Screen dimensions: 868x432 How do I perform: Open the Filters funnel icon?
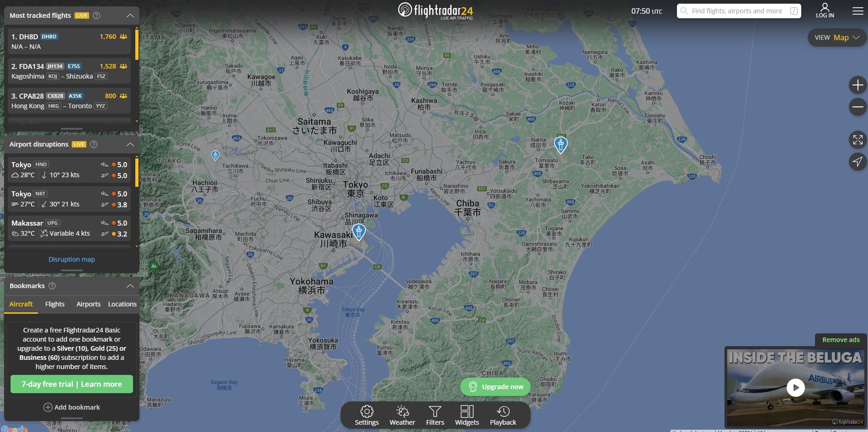coord(435,416)
